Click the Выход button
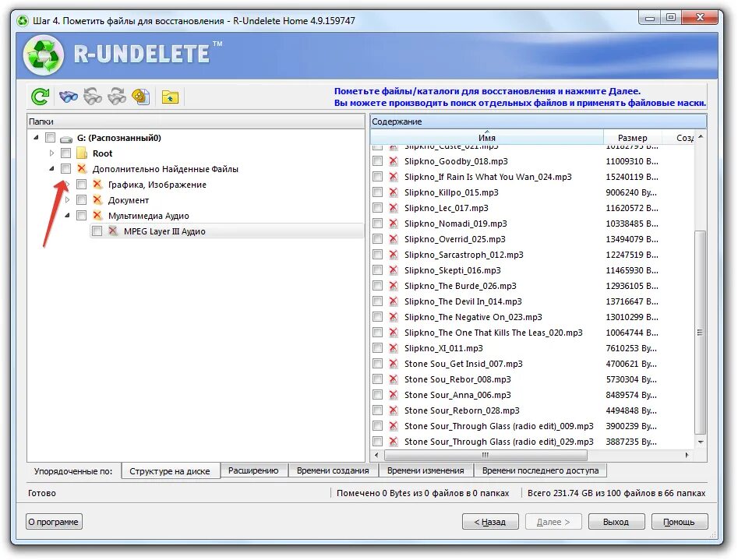The image size is (738, 560). 616,521
